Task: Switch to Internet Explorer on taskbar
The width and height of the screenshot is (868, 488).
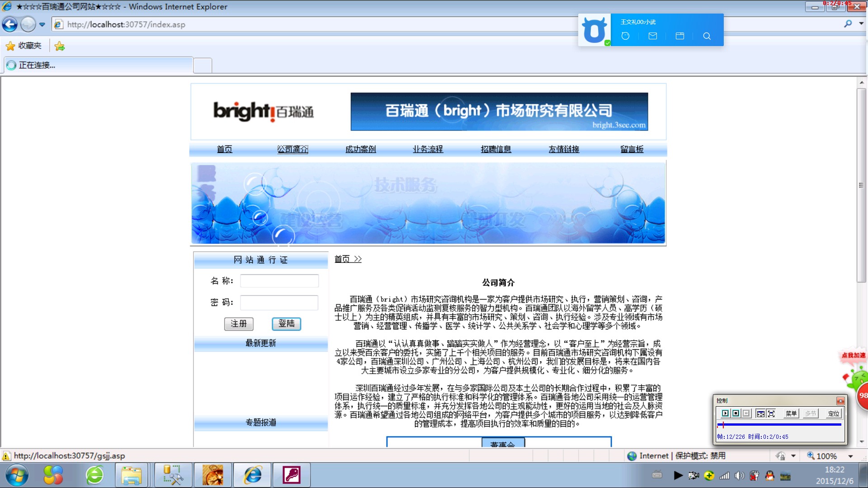Action: point(252,475)
